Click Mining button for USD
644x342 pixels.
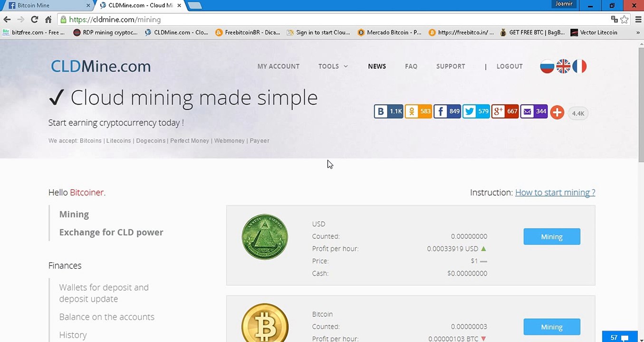click(x=552, y=237)
